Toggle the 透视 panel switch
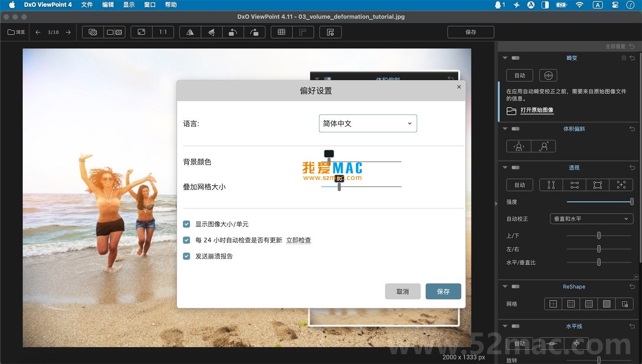This screenshot has height=364, width=642. [x=515, y=168]
